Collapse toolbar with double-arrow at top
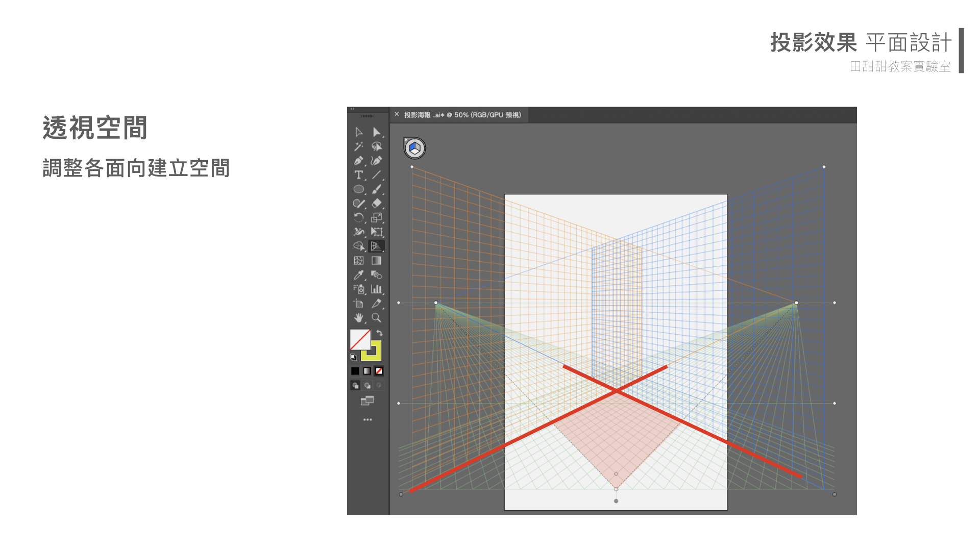Image resolution: width=980 pixels, height=551 pixels. tap(352, 109)
